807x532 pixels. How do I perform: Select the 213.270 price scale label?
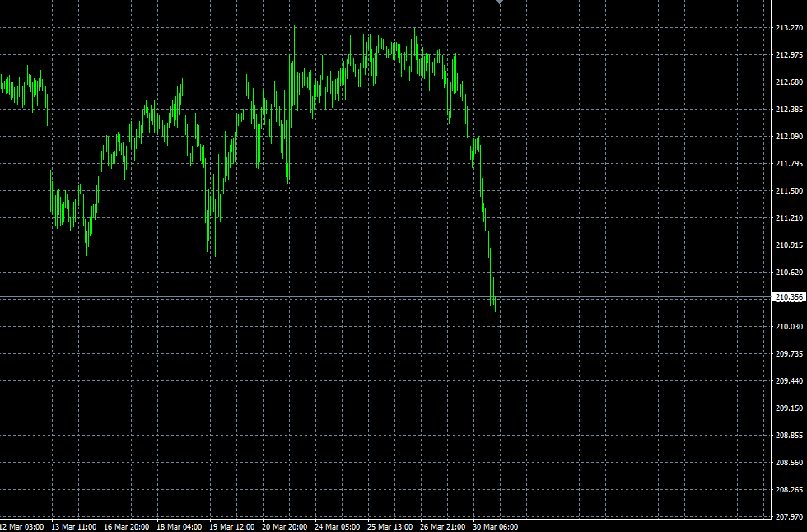[x=789, y=28]
